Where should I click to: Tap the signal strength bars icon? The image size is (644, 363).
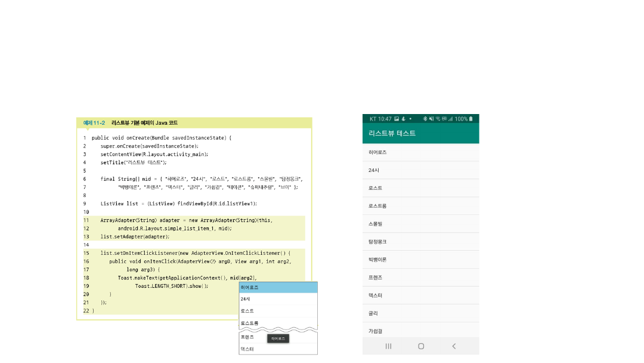click(450, 119)
